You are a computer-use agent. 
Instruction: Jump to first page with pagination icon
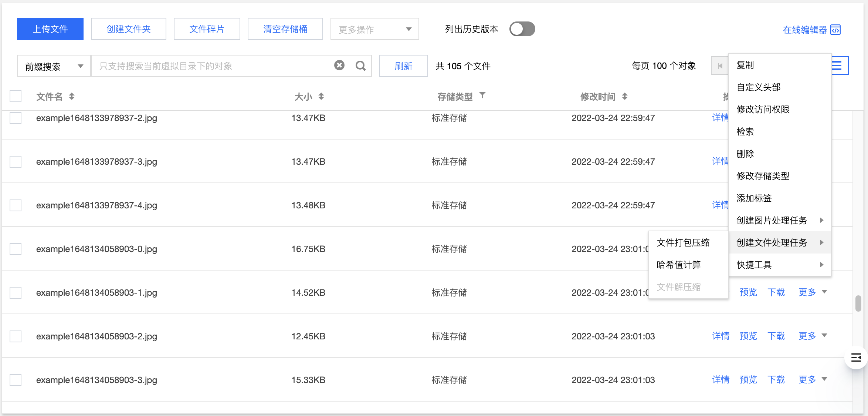(x=720, y=66)
